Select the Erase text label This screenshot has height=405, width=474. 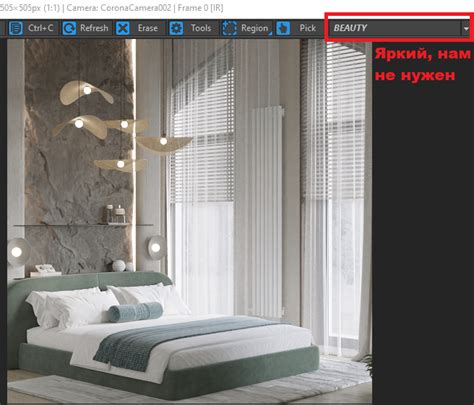click(148, 28)
